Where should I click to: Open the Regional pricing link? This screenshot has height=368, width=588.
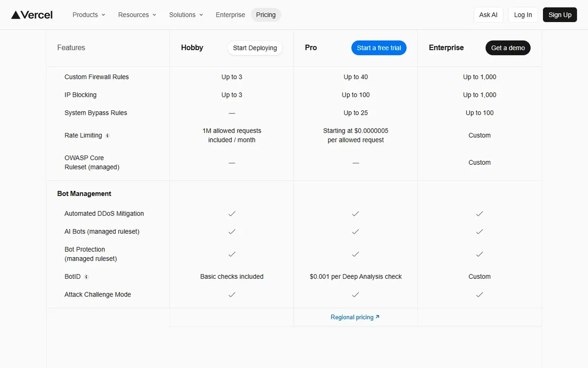click(x=355, y=317)
